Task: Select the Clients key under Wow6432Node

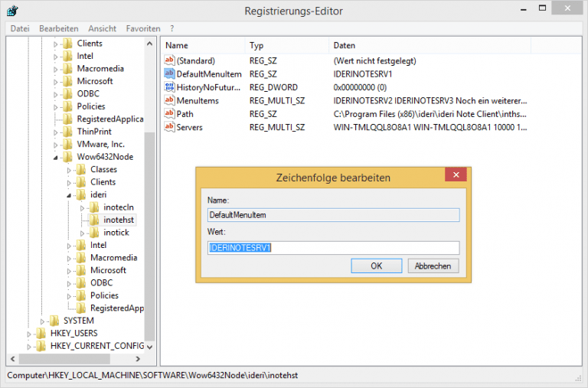Action: tap(103, 182)
